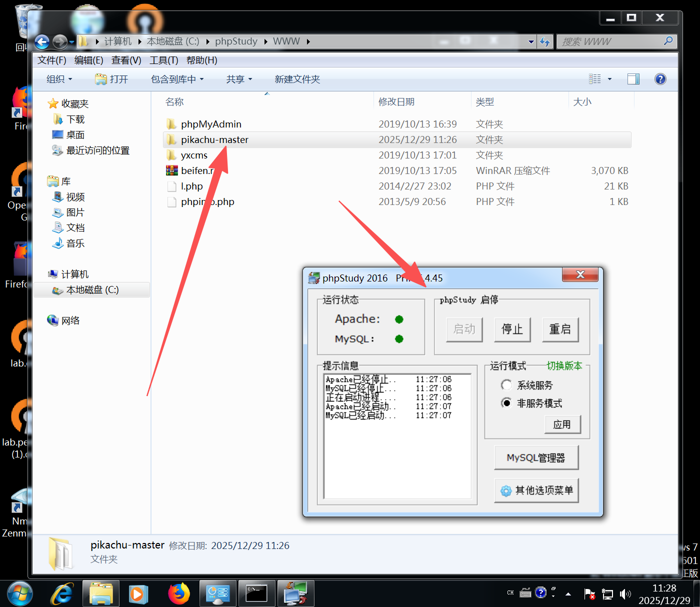The image size is (700, 607).
Task: Select the 系统服务 radio button
Action: click(506, 385)
